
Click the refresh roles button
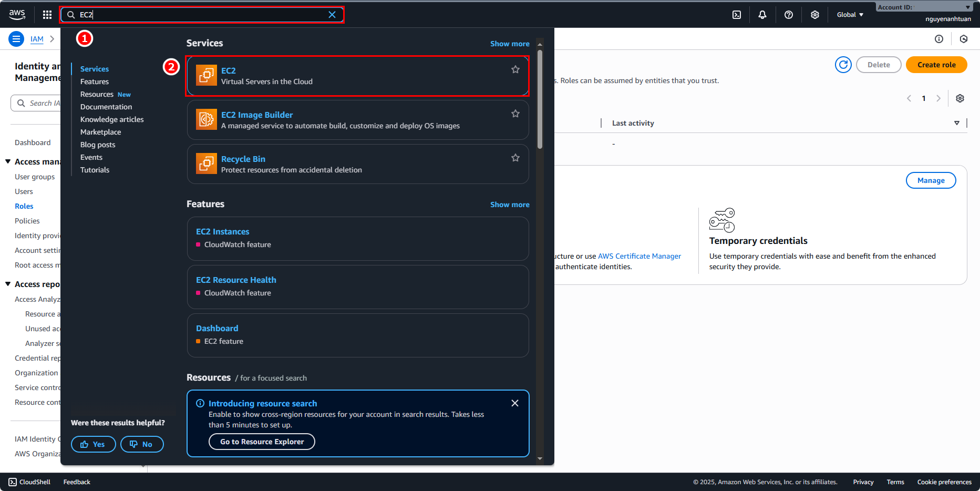(843, 65)
